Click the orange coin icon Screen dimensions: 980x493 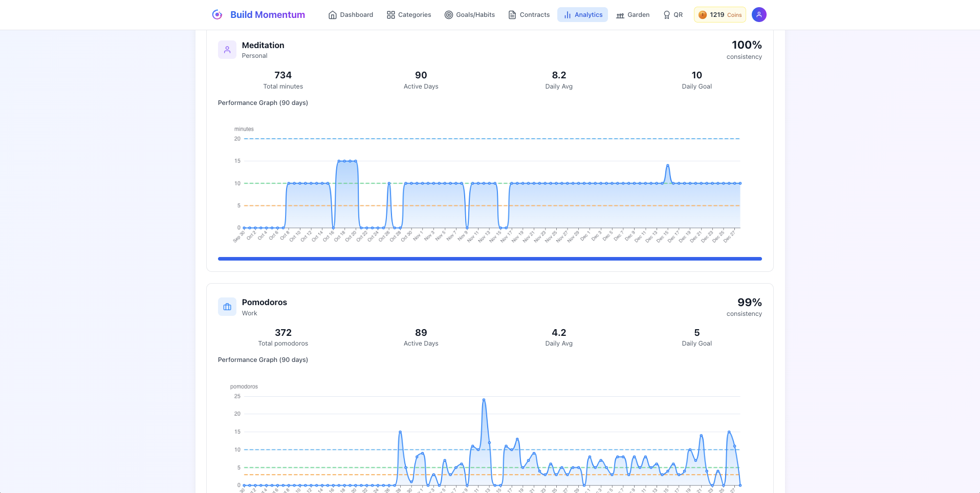[703, 15]
